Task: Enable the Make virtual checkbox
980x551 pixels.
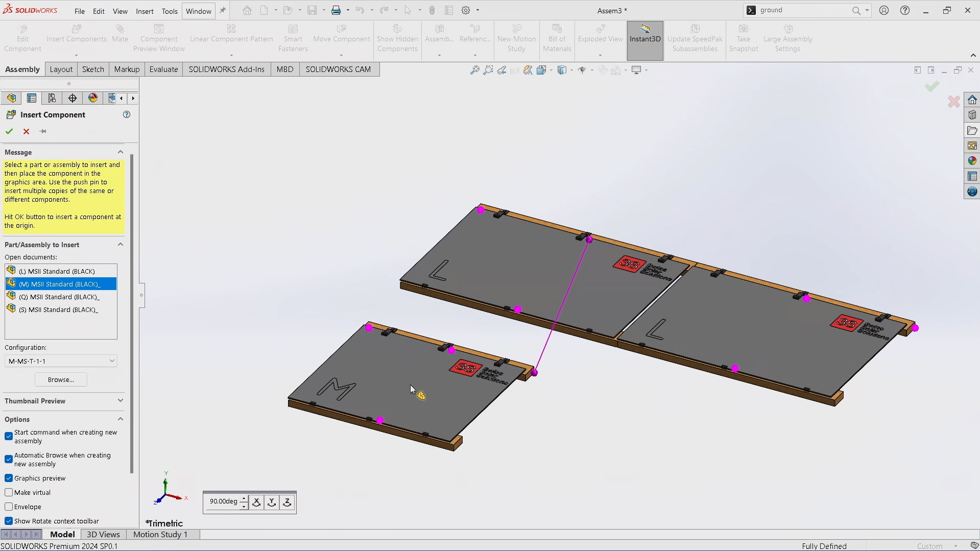Action: [9, 493]
